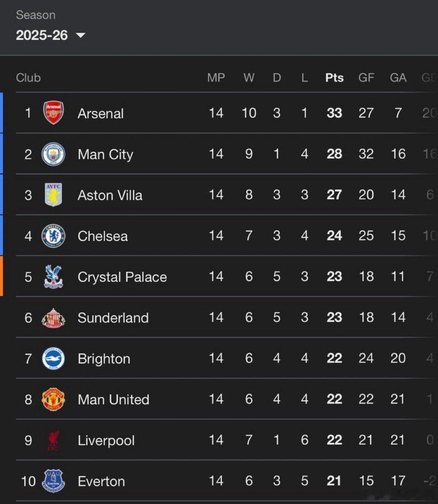This screenshot has width=438, height=504.
Task: Click the Arsenal club crest icon
Action: [53, 113]
